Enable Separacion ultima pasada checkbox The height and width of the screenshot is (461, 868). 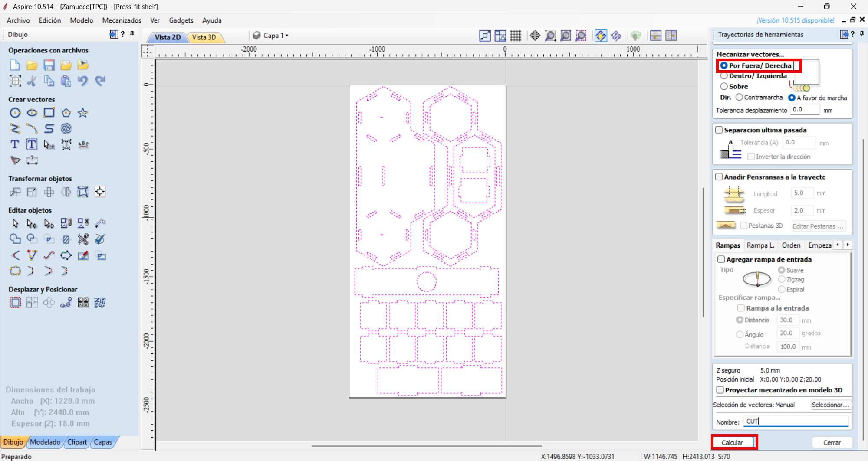(719, 130)
